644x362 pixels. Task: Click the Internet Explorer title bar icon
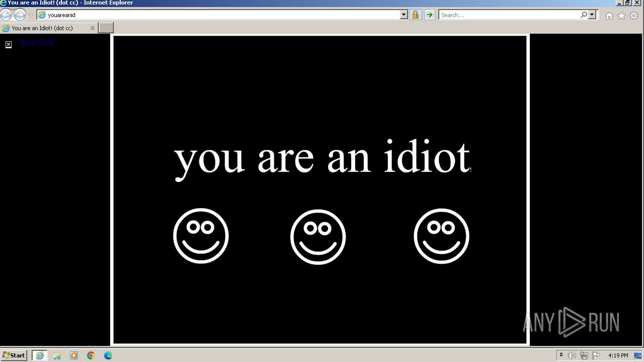(4, 3)
